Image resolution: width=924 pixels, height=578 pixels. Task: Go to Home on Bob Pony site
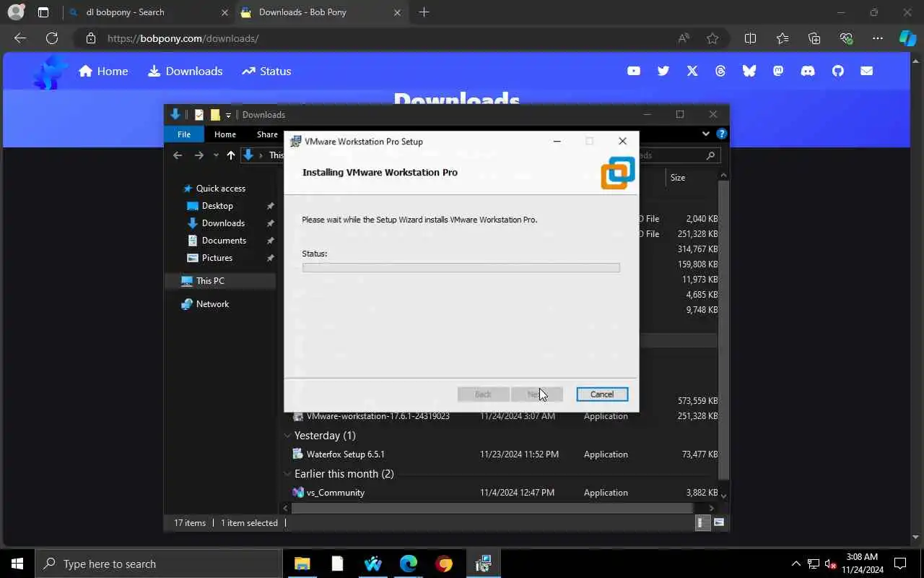103,71
